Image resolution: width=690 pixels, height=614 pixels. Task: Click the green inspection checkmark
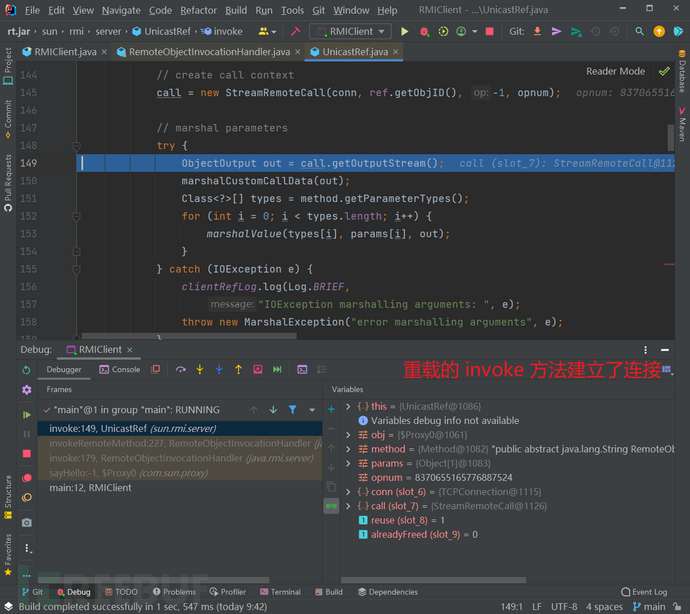(664, 71)
